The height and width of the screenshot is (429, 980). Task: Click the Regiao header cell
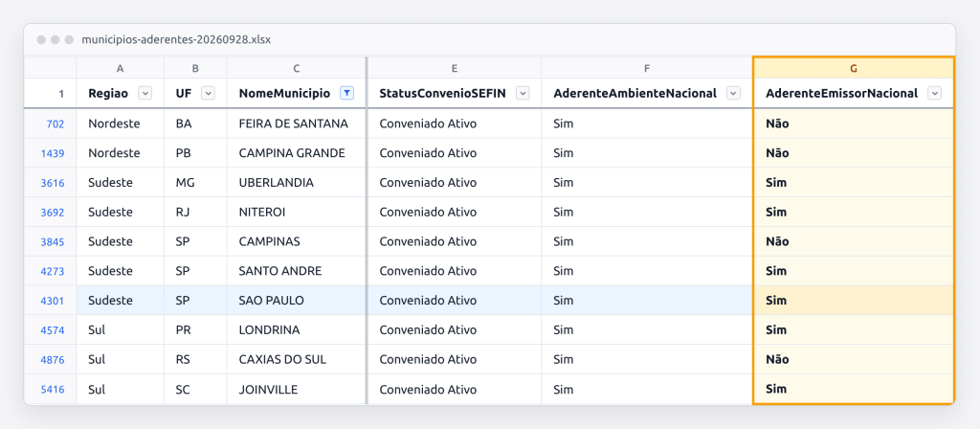pyautogui.click(x=120, y=93)
